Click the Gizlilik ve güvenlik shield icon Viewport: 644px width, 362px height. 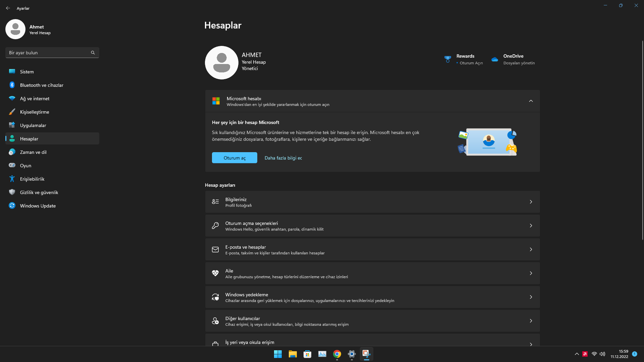click(x=12, y=192)
